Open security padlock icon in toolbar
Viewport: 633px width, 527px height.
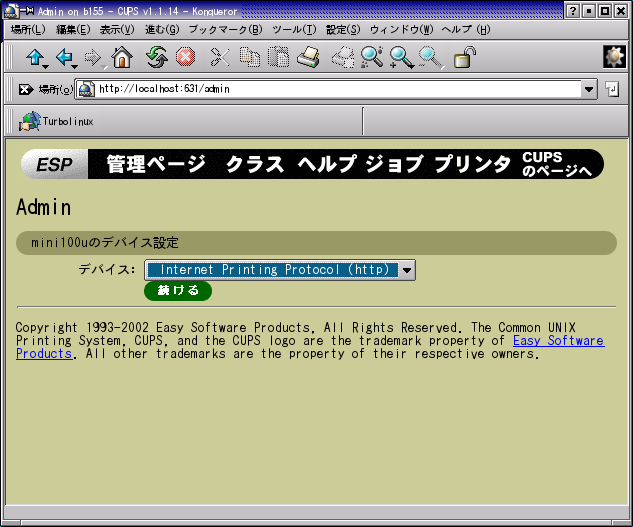(465, 57)
